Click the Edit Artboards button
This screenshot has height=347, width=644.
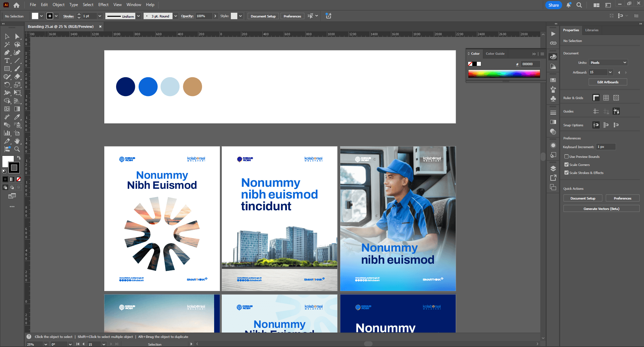607,82
